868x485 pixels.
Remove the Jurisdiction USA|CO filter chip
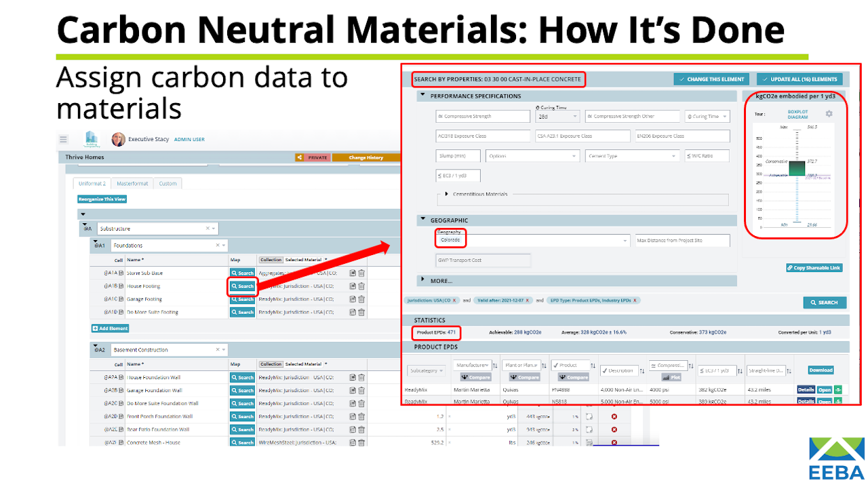coord(454,300)
